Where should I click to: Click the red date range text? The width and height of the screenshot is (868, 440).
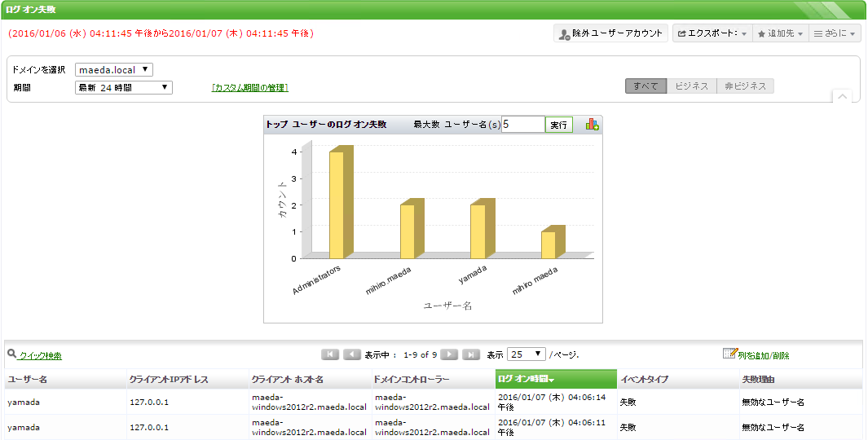coord(161,33)
